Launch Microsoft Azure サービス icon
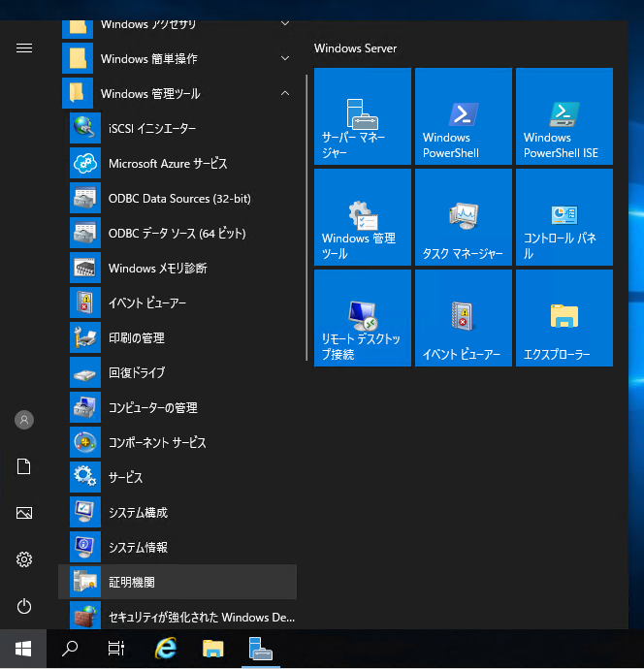644x669 pixels. [85, 163]
